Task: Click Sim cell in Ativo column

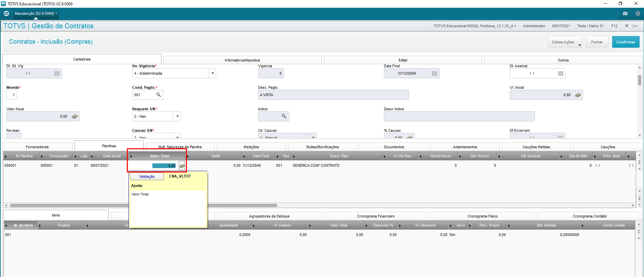Action: point(452,235)
